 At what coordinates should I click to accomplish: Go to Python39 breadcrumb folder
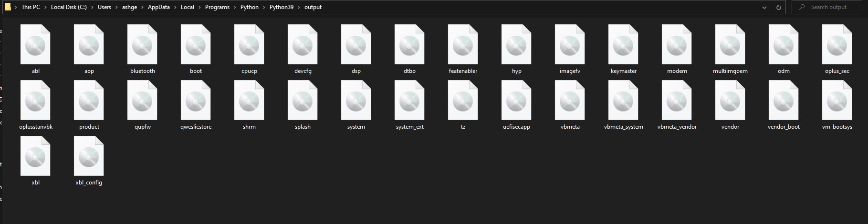pyautogui.click(x=282, y=7)
